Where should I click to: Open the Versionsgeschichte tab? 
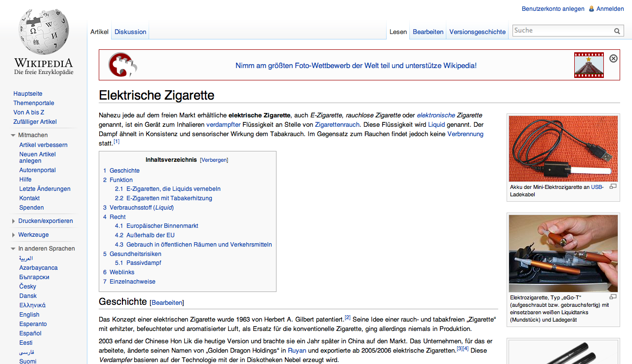point(477,32)
